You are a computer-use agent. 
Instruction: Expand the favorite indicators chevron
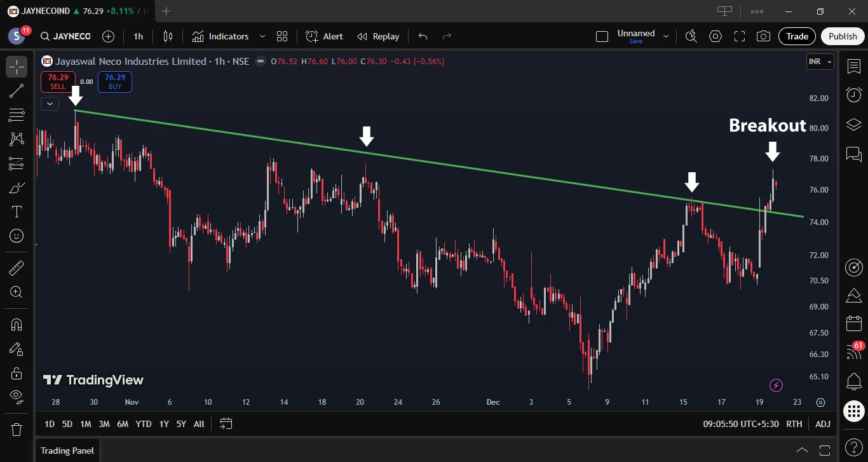point(262,36)
